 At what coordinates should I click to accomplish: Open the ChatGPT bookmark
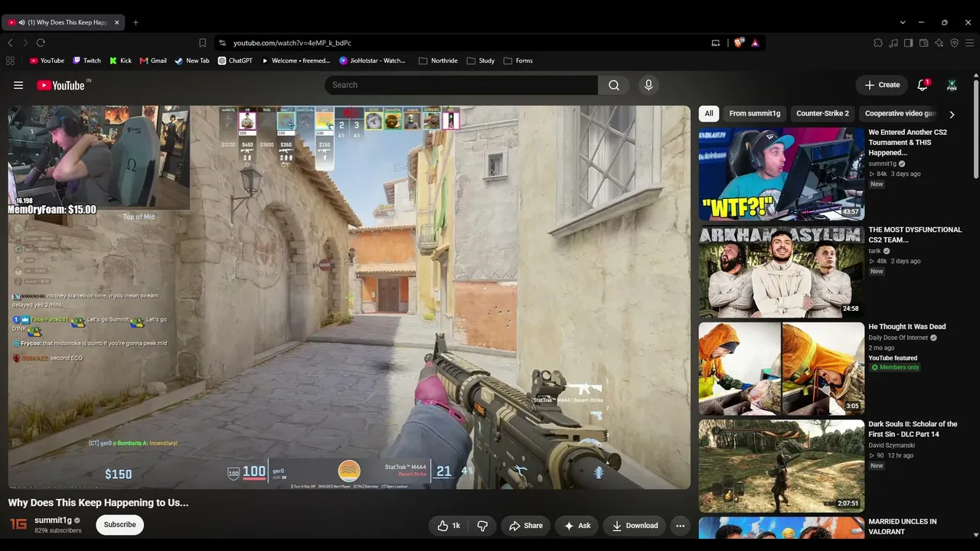[x=235, y=60]
